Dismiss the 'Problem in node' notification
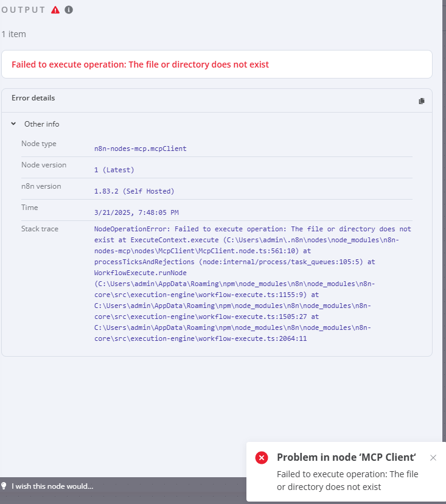446x504 pixels. (x=433, y=458)
